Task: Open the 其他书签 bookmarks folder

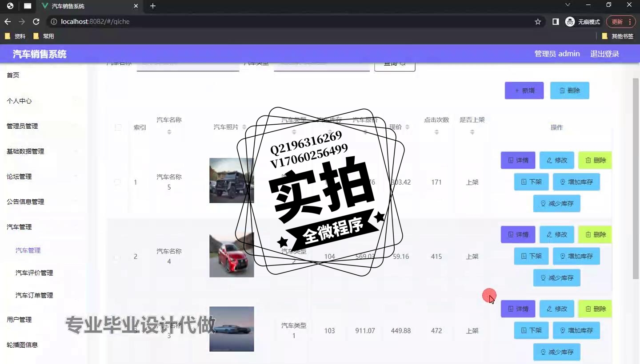Action: coord(618,36)
